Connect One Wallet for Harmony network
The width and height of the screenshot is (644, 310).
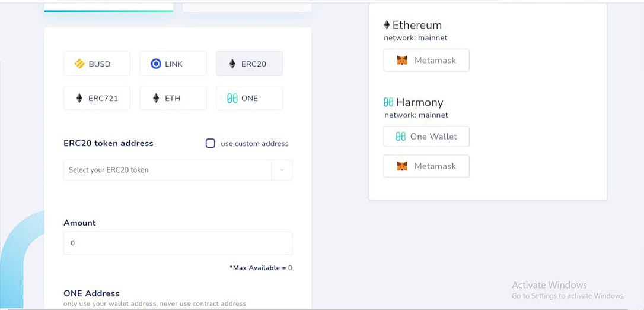pyautogui.click(x=426, y=137)
